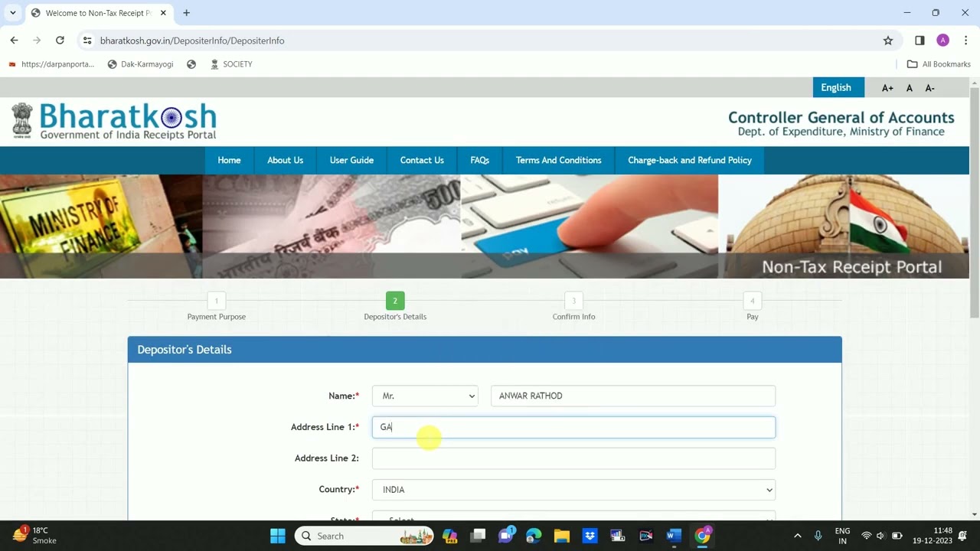Open the battery tray icon
The height and width of the screenshot is (551, 980).
click(x=897, y=536)
